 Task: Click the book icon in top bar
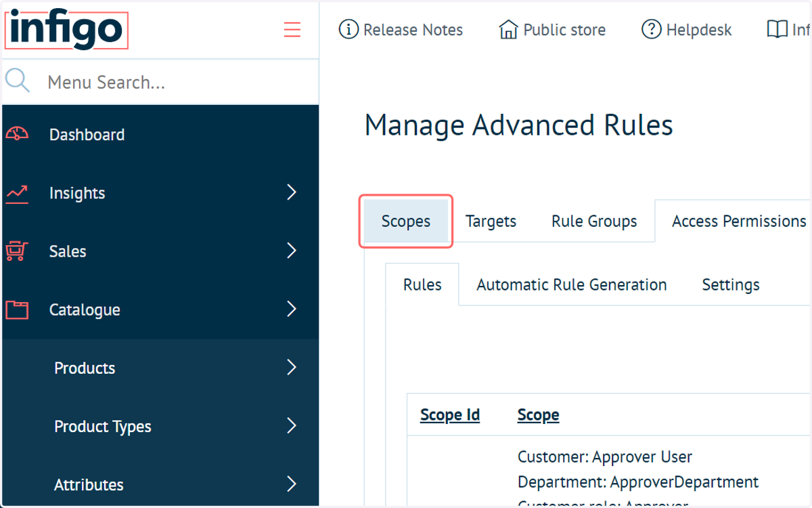point(777,29)
